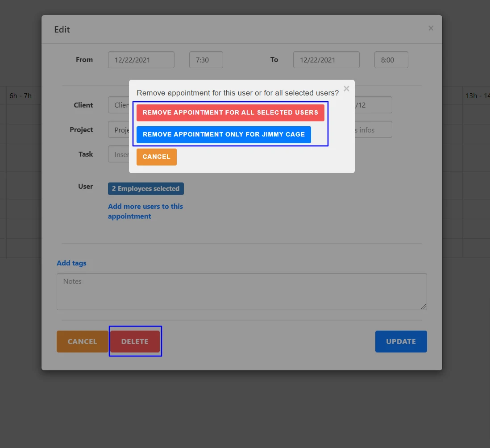The height and width of the screenshot is (448, 490).
Task: Click the 2 Employees selected badge
Action: point(145,188)
